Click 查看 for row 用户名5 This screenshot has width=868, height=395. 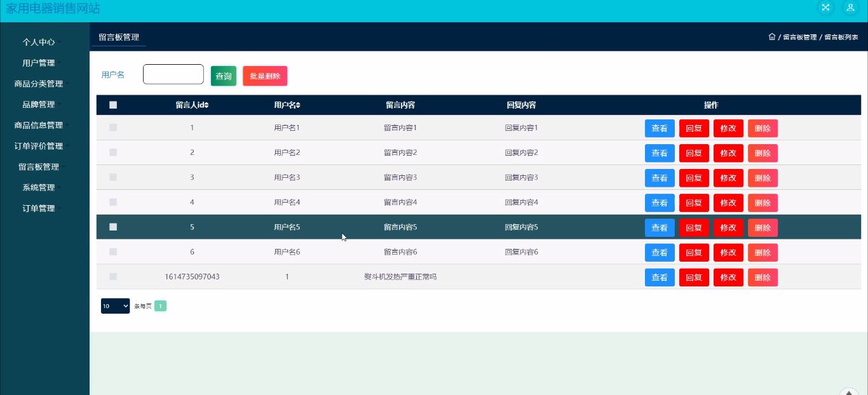coord(660,227)
